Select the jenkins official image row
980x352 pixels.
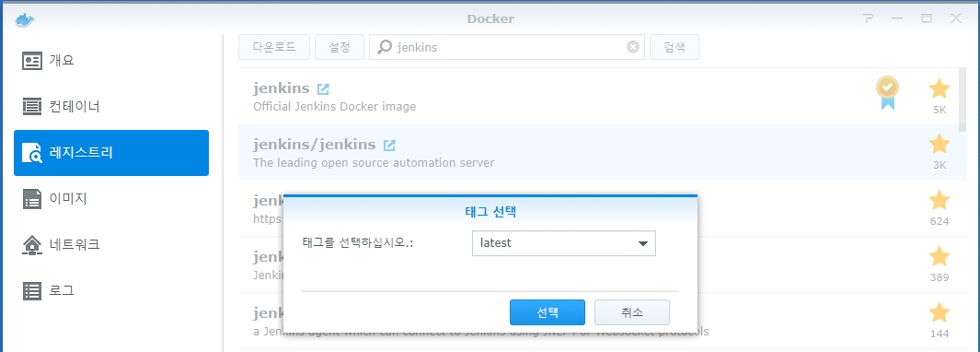597,97
